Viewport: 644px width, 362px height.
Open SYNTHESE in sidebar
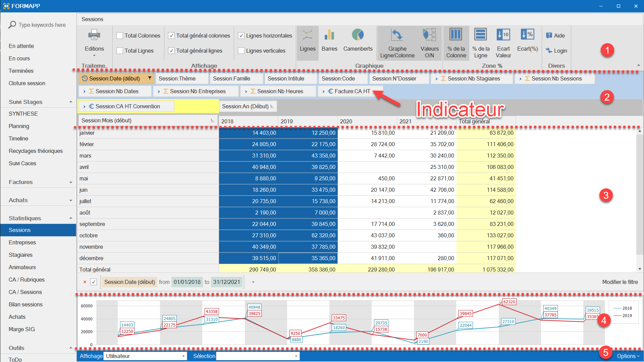click(x=23, y=114)
